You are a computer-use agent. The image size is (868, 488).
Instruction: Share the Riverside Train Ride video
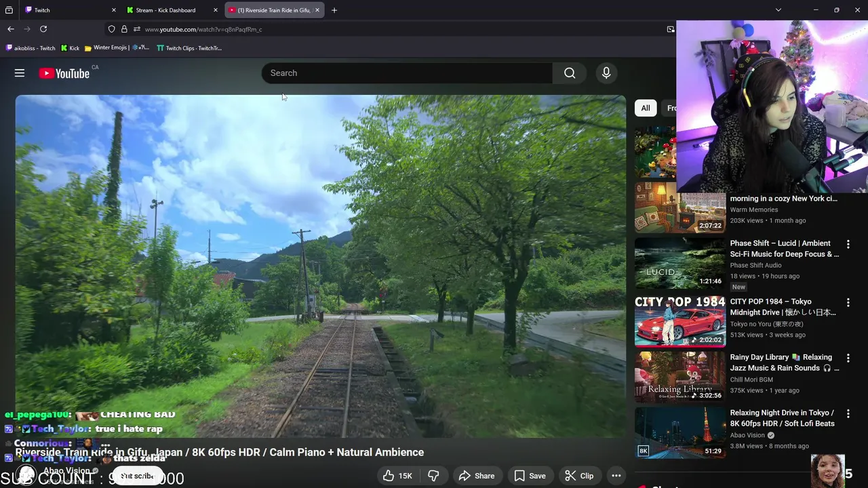[477, 476]
